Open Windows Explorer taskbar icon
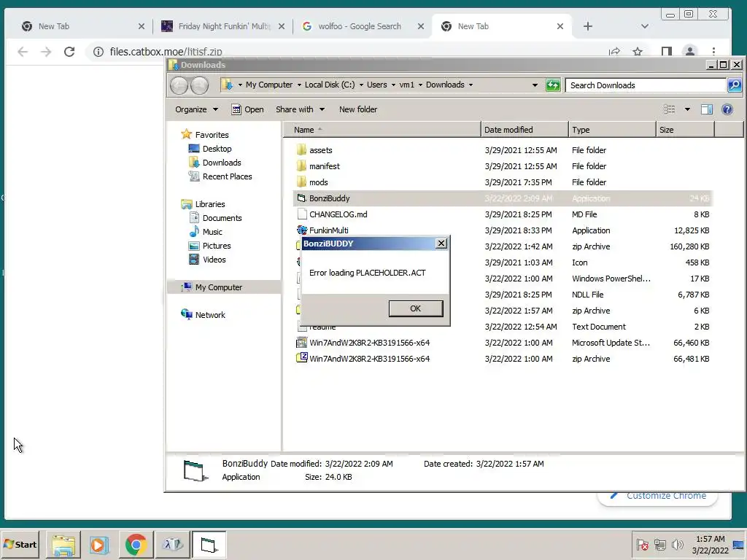The width and height of the screenshot is (747, 560). 63,544
